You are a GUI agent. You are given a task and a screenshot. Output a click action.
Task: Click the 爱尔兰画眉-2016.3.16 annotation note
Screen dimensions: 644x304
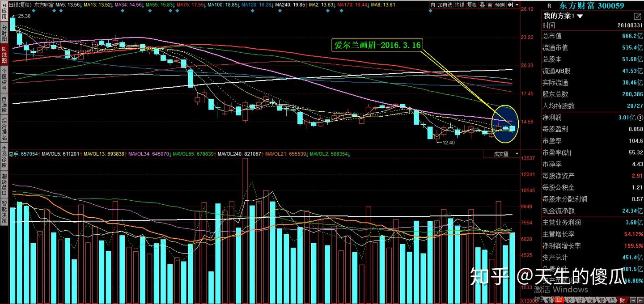377,45
